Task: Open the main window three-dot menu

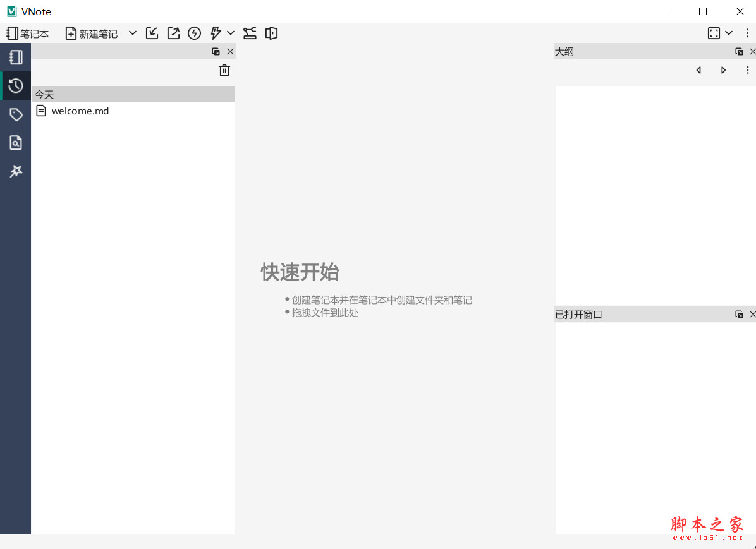Action: pos(748,33)
